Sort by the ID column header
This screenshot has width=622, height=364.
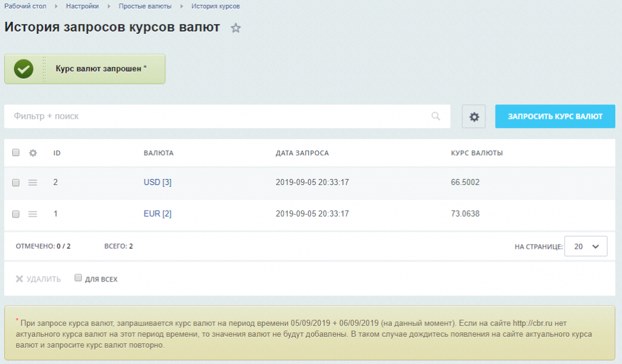[57, 153]
